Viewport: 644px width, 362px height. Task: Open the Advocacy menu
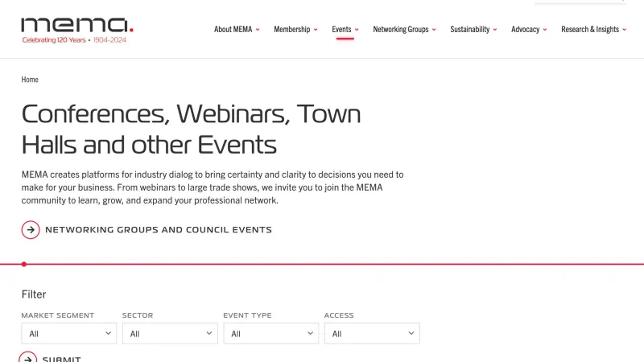pyautogui.click(x=529, y=29)
